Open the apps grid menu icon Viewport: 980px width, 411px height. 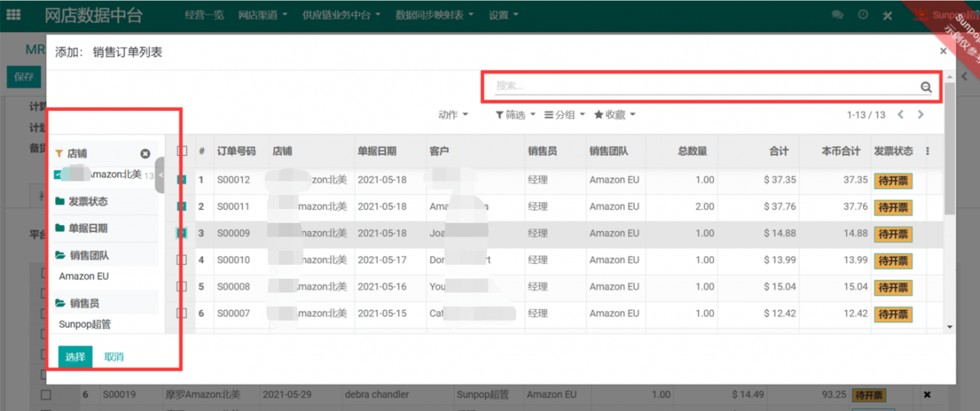click(13, 15)
